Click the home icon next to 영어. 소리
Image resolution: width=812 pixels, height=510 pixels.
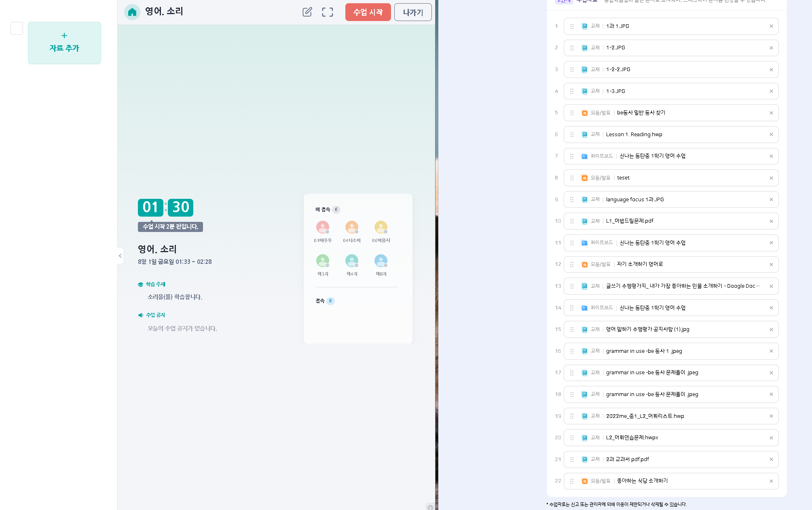click(x=132, y=12)
